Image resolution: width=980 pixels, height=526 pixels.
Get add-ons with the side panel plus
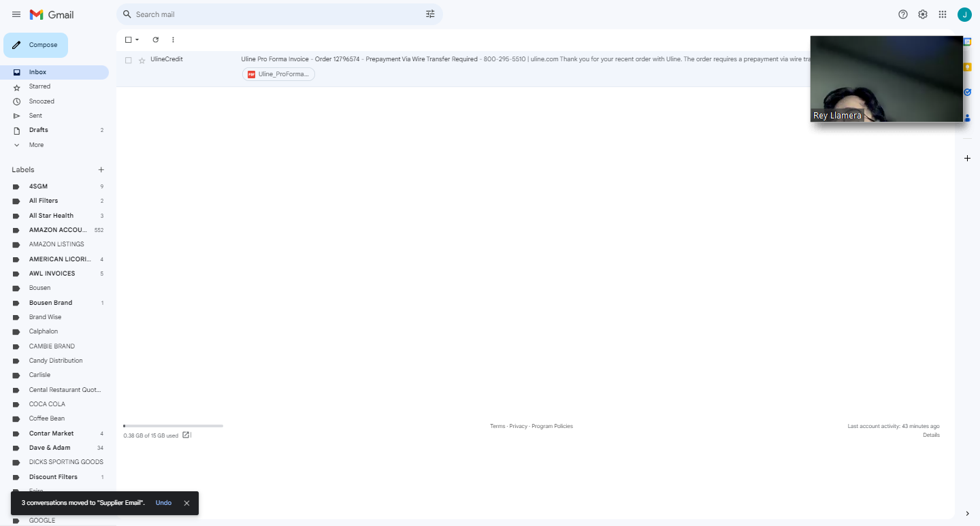[x=967, y=158]
